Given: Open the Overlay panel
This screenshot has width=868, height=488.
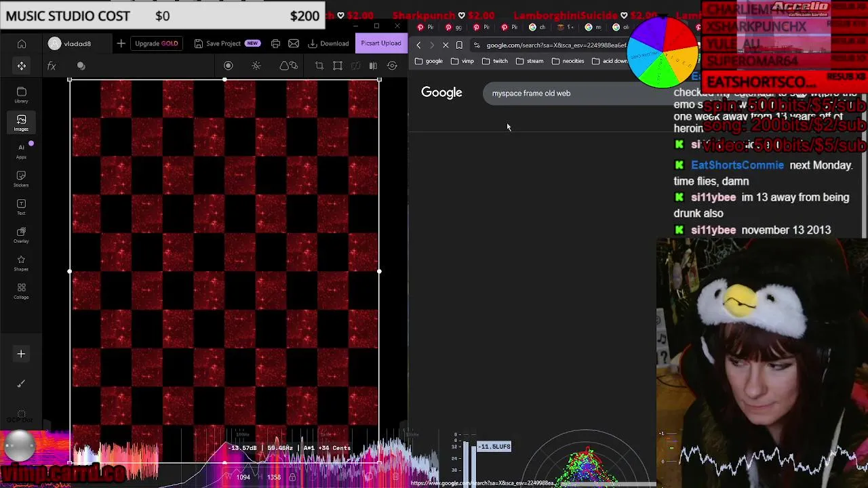Looking at the screenshot, I should (22, 235).
